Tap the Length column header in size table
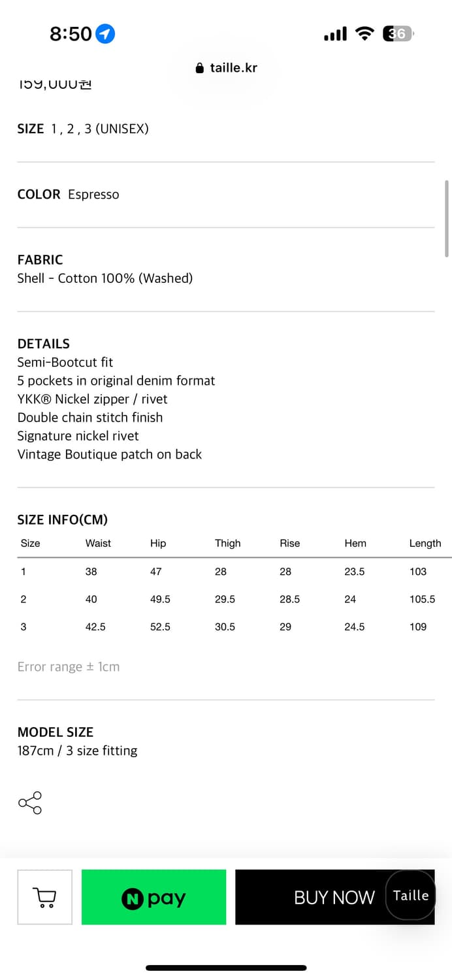The width and height of the screenshot is (452, 980). click(x=425, y=543)
